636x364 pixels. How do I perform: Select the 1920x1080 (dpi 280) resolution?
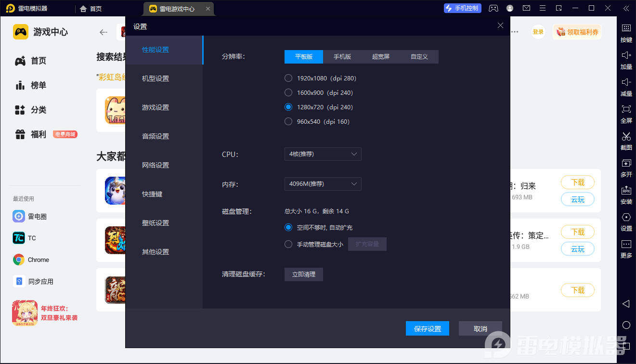tap(288, 78)
